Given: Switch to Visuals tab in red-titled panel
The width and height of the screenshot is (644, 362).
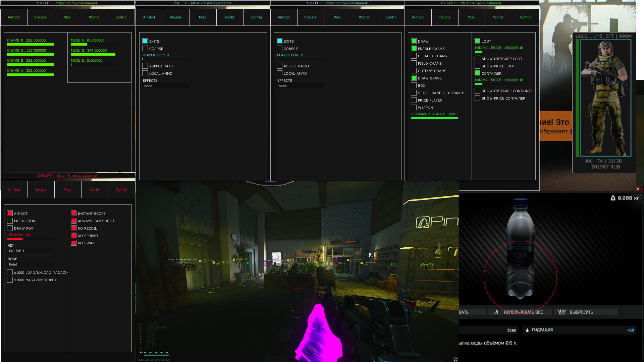Looking at the screenshot, I should coord(41,189).
